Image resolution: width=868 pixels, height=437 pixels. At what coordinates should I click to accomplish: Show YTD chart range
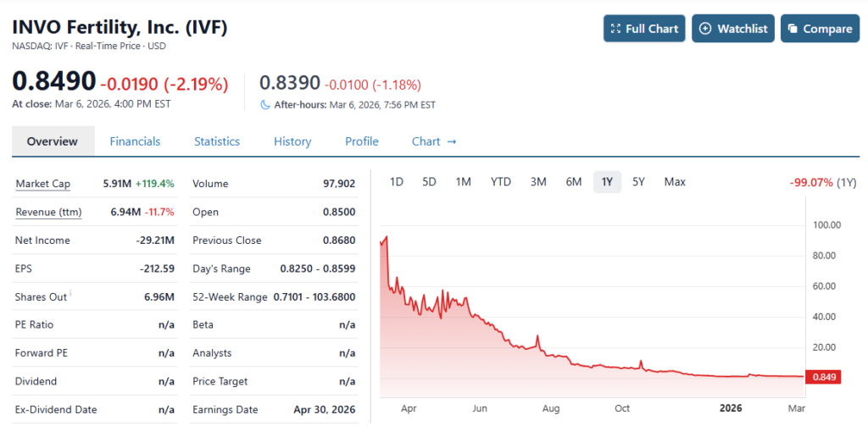[x=501, y=182]
